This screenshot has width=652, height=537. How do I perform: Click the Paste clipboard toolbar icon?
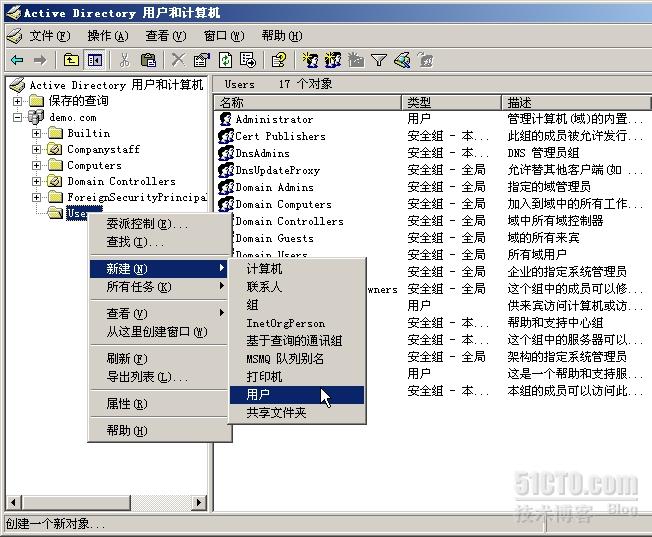pos(148,60)
